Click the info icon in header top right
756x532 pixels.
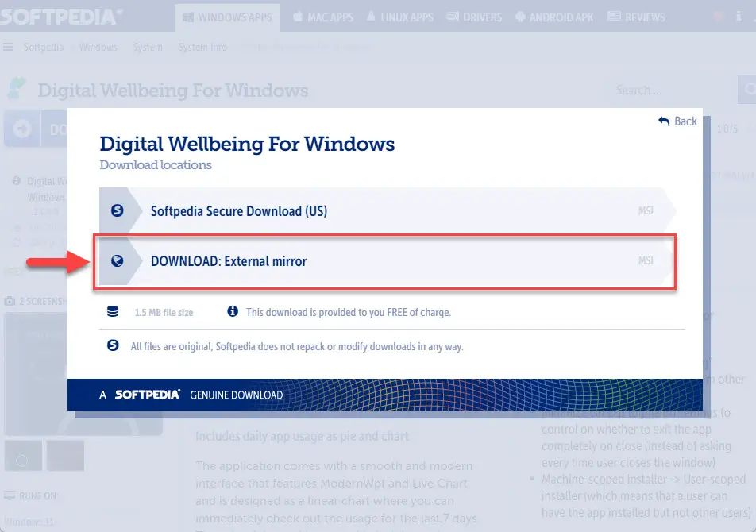[x=739, y=17]
